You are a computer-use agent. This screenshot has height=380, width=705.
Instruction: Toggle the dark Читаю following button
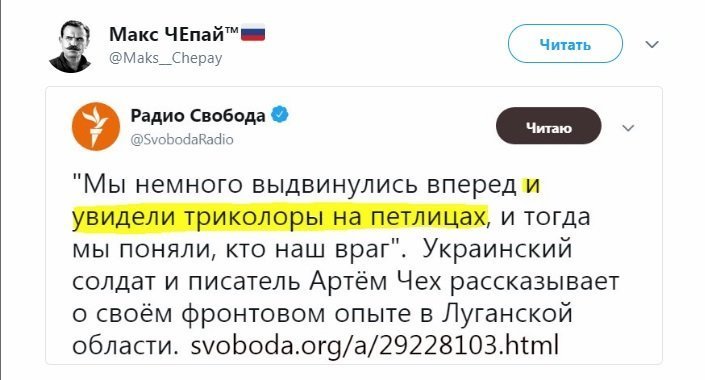tap(549, 126)
